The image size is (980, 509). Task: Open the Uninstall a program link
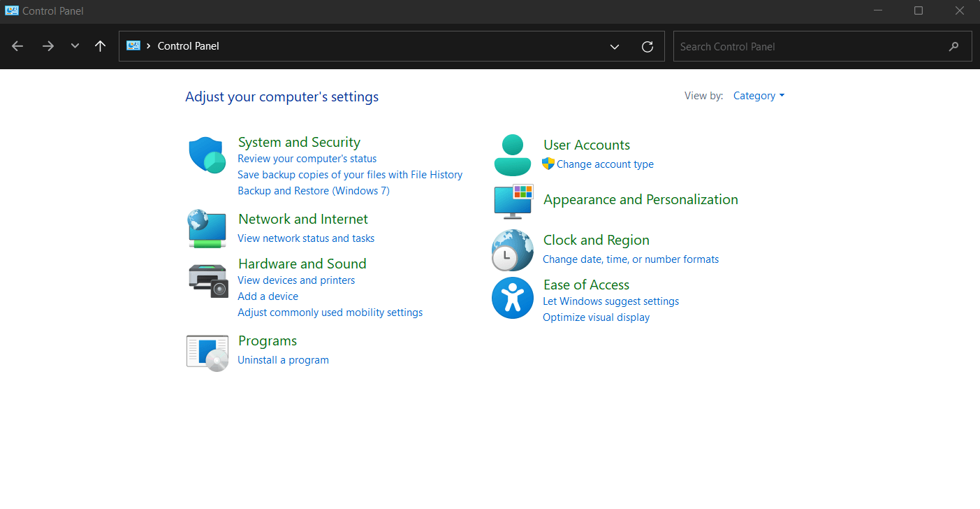pos(283,360)
